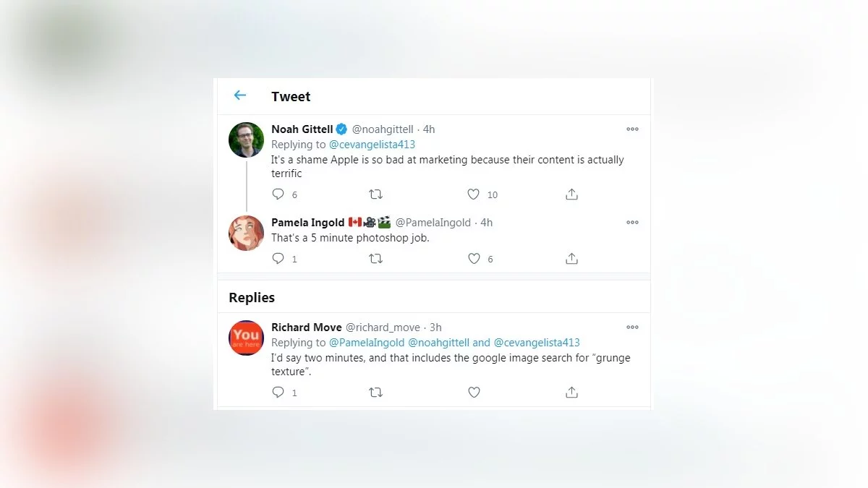Open more options on Noah Gittell's tweet
The image size is (868, 488).
pos(632,129)
